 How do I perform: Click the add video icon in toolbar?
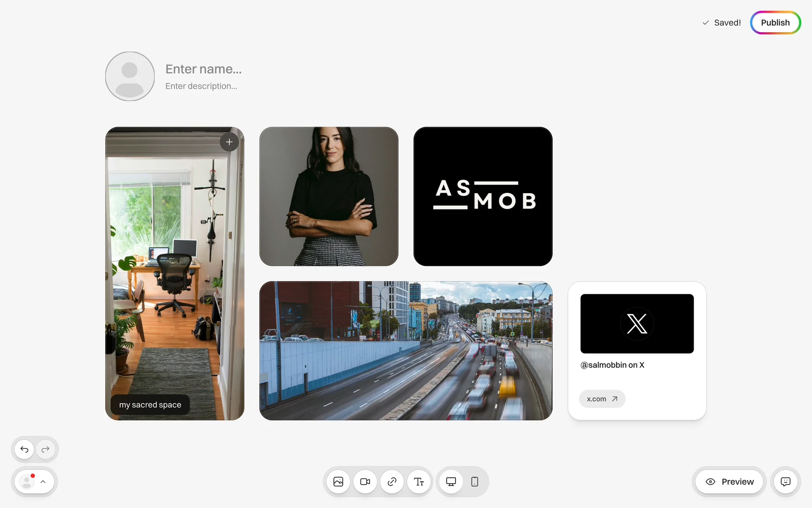click(365, 482)
